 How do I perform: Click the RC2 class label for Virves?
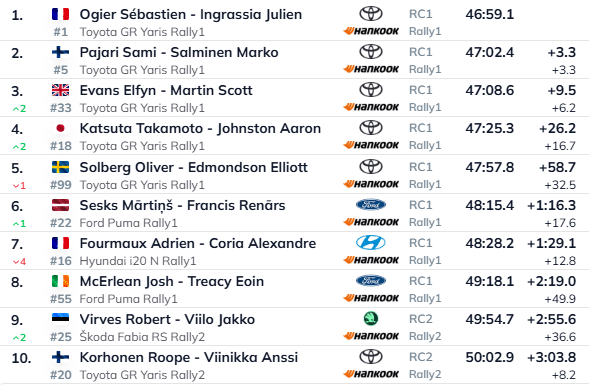420,319
